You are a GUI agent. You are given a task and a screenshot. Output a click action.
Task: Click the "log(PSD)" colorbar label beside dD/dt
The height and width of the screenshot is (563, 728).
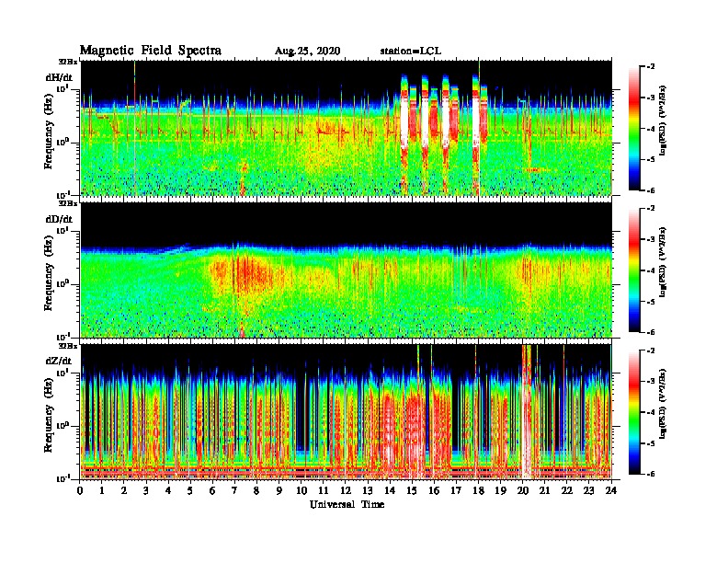pyautogui.click(x=664, y=262)
